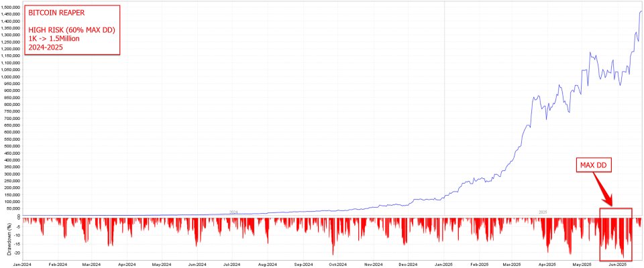Click the 500,000 equity axis value

coord(13,146)
